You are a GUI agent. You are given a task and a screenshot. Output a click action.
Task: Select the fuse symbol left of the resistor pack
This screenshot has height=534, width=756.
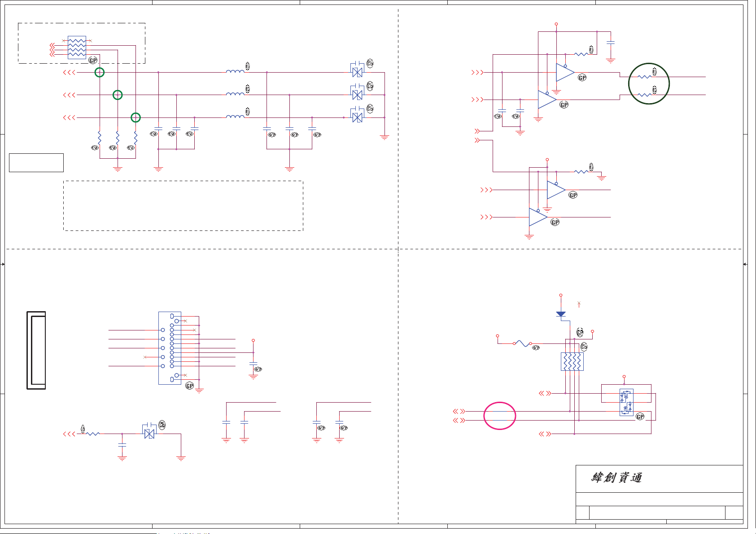tap(522, 343)
